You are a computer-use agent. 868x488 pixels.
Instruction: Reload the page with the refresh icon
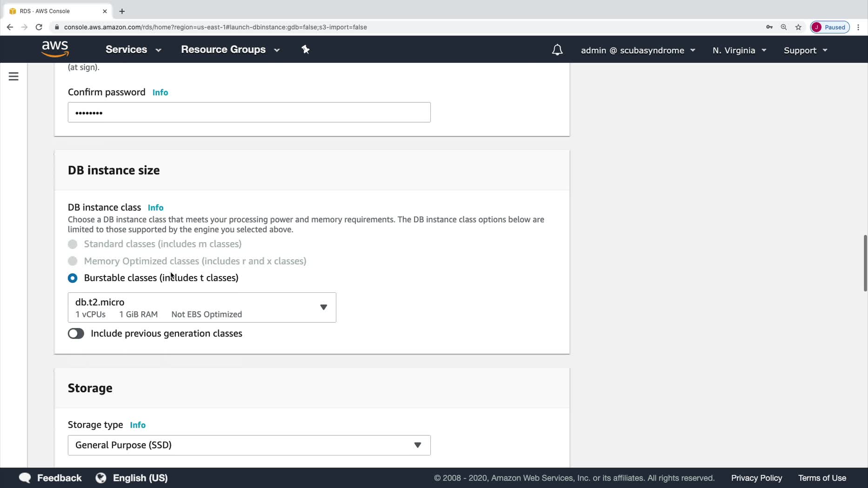39,27
